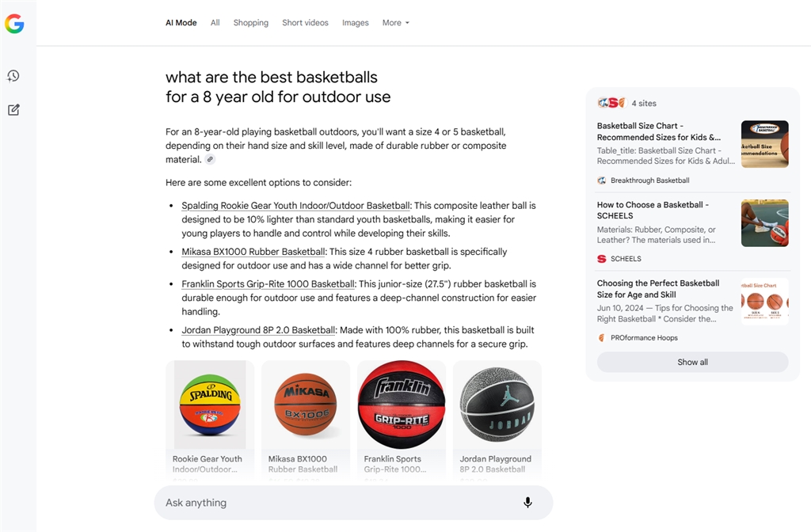Select the Franklin Grip-Rite product thumbnail
Image resolution: width=811 pixels, height=532 pixels.
(x=402, y=405)
